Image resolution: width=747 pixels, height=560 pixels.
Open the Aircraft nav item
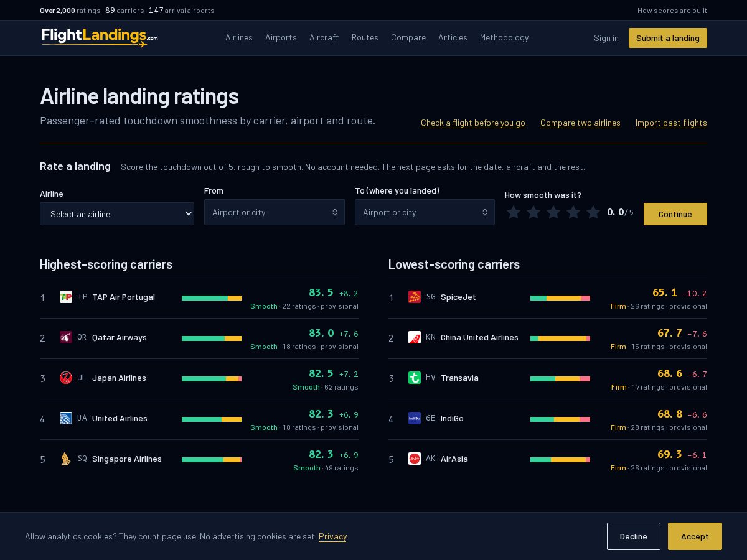324,38
